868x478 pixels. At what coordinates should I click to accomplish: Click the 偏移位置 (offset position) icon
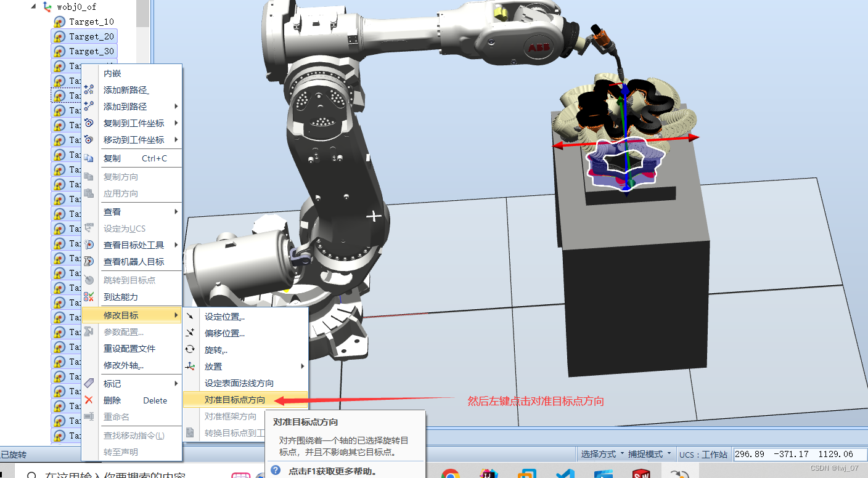[x=190, y=333]
